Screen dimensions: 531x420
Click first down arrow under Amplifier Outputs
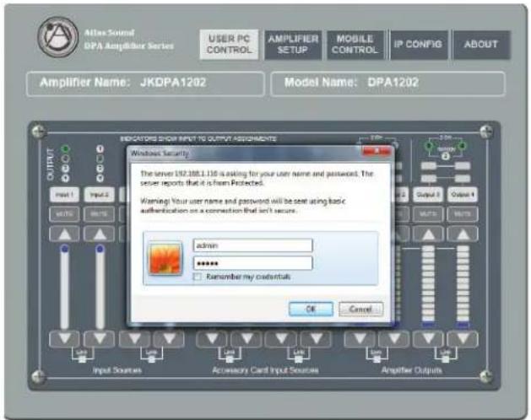360,339
